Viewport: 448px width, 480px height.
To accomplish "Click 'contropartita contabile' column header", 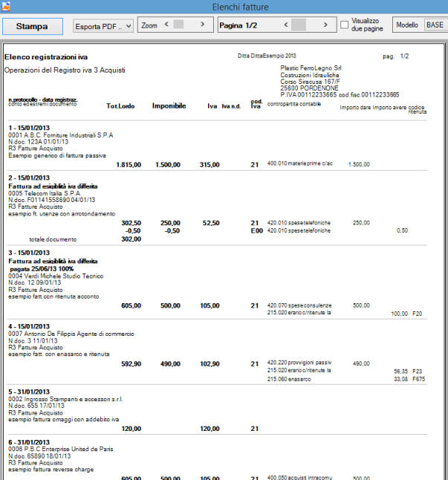I will pos(294,104).
